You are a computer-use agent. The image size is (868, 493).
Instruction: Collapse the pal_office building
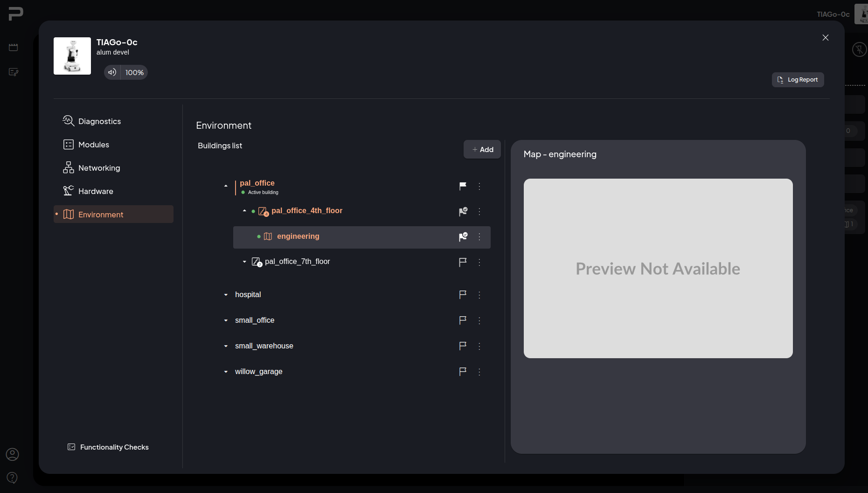pos(226,186)
